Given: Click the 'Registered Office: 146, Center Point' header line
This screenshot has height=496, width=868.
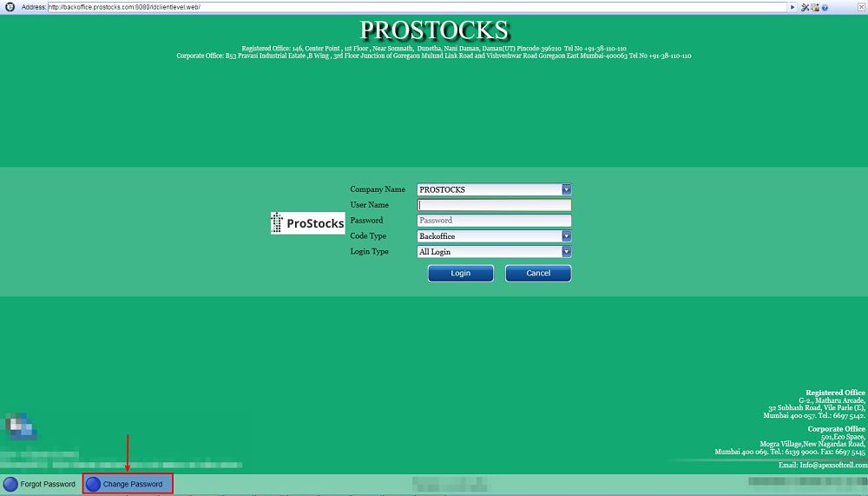Looking at the screenshot, I should [x=434, y=49].
